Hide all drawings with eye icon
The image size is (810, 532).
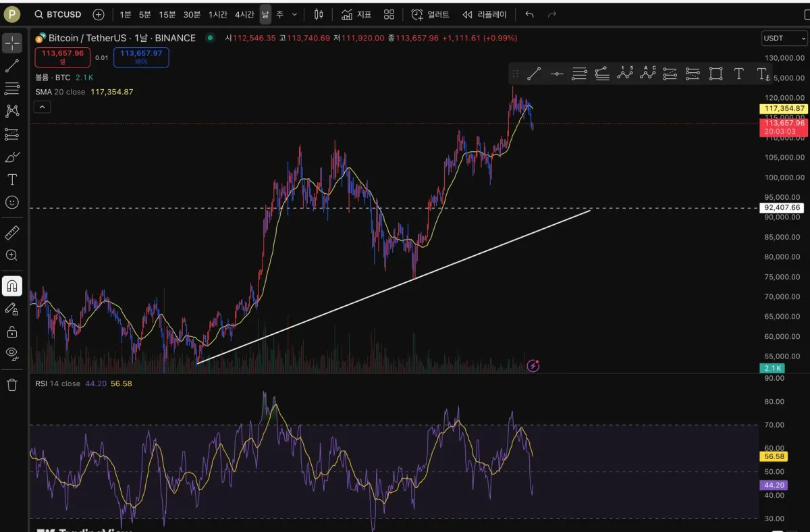[x=12, y=353]
